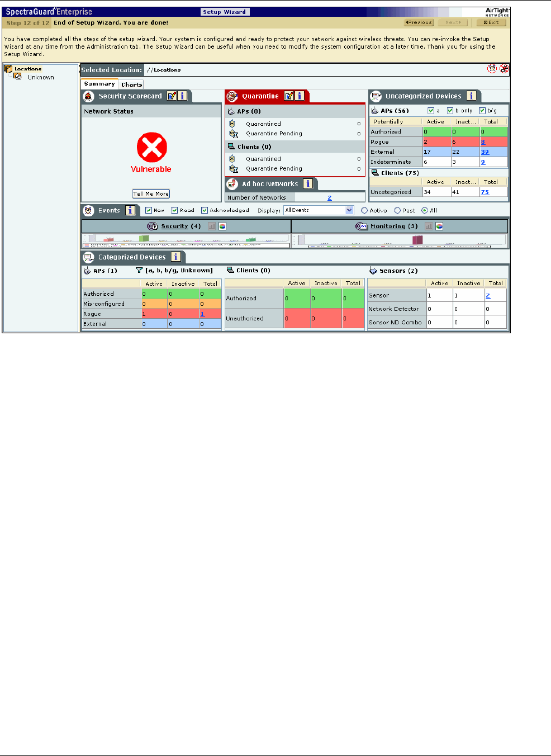This screenshot has width=551, height=756.
Task: Open Rogue uncategorized APs total link 8
Action: coord(483,142)
